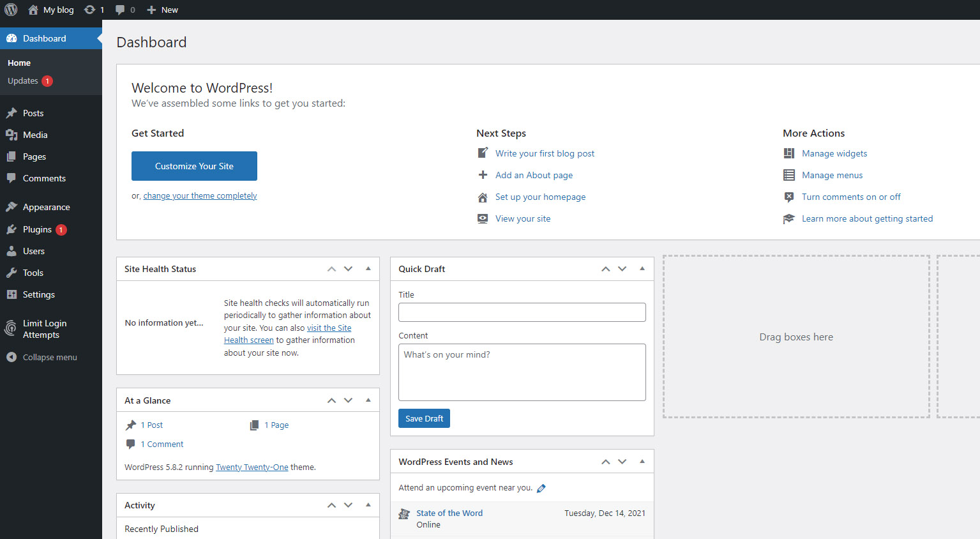980x539 pixels.
Task: Click the 1 Comment link
Action: (x=162, y=444)
